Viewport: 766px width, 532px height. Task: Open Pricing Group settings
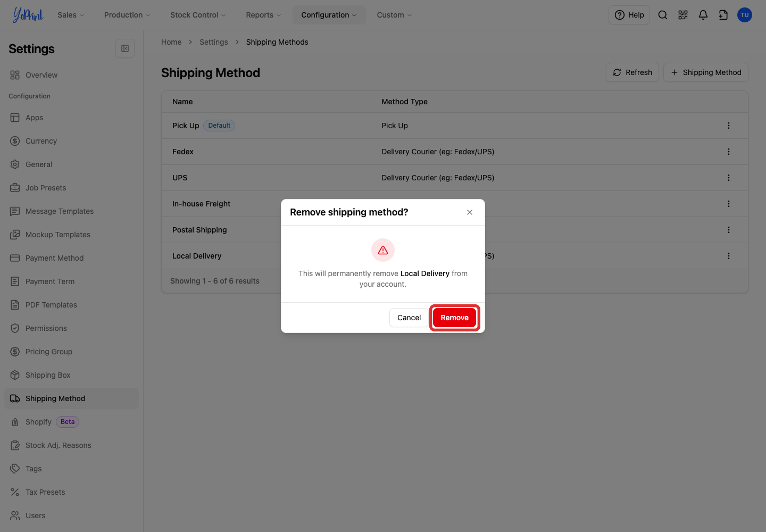(x=71, y=352)
